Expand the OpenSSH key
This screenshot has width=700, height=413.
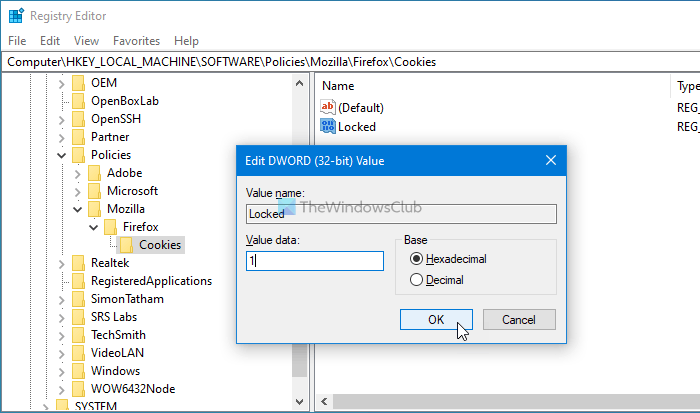click(62, 120)
